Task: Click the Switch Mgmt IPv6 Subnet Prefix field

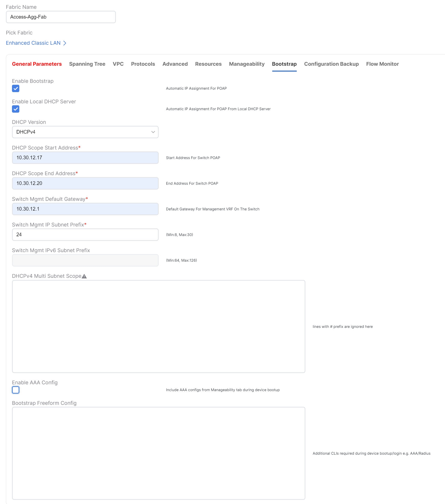Action: pos(85,260)
